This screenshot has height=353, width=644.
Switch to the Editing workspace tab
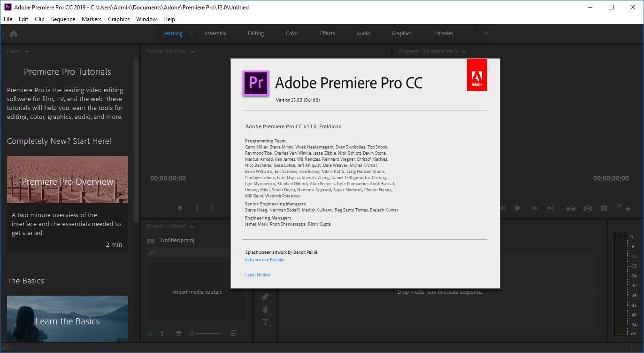point(256,33)
